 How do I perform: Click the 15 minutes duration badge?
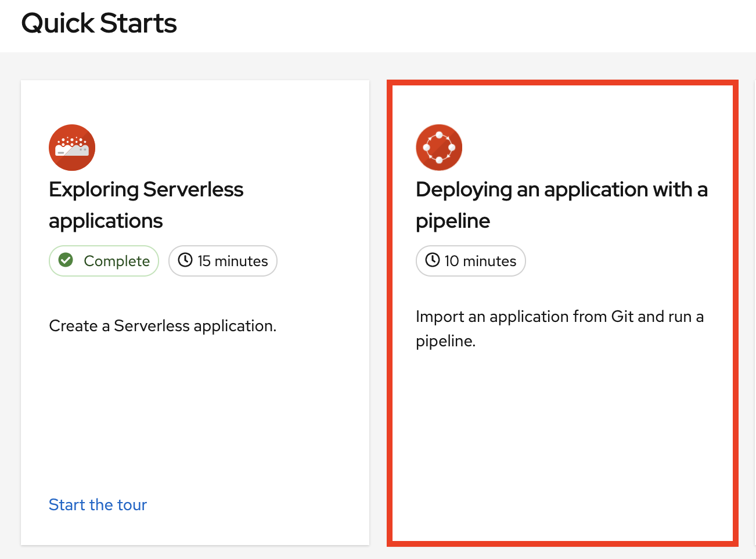223,261
